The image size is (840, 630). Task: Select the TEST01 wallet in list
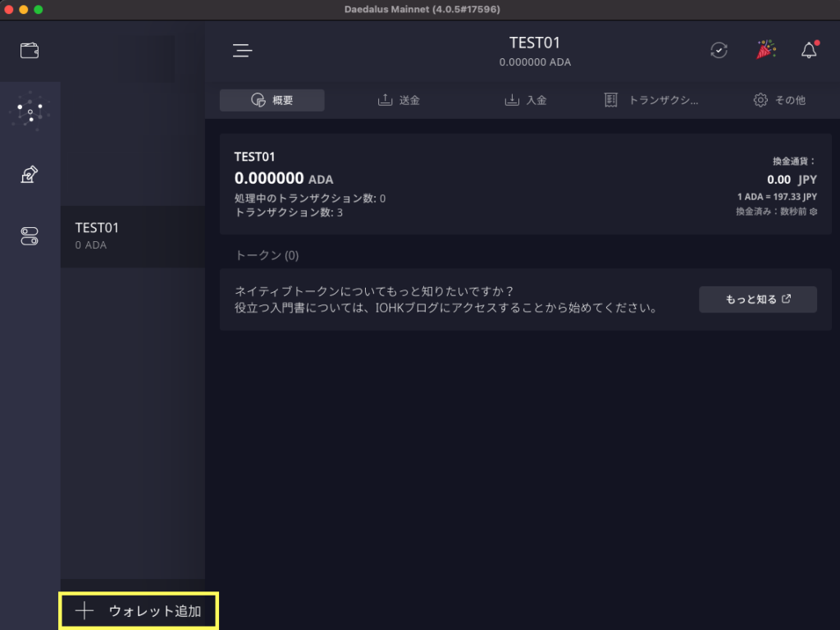point(132,235)
